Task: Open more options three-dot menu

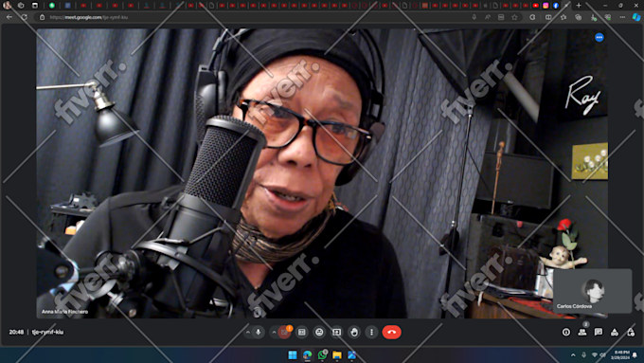Action: pos(371,332)
